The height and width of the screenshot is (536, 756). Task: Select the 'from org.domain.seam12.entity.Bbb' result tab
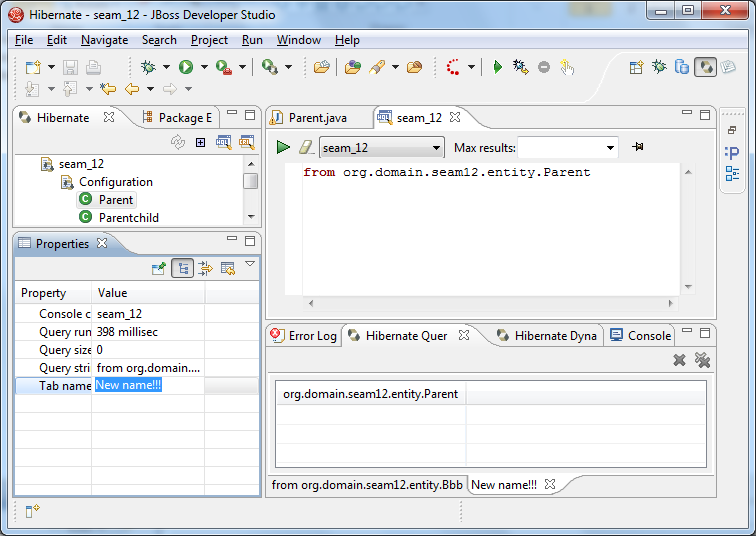(367, 485)
